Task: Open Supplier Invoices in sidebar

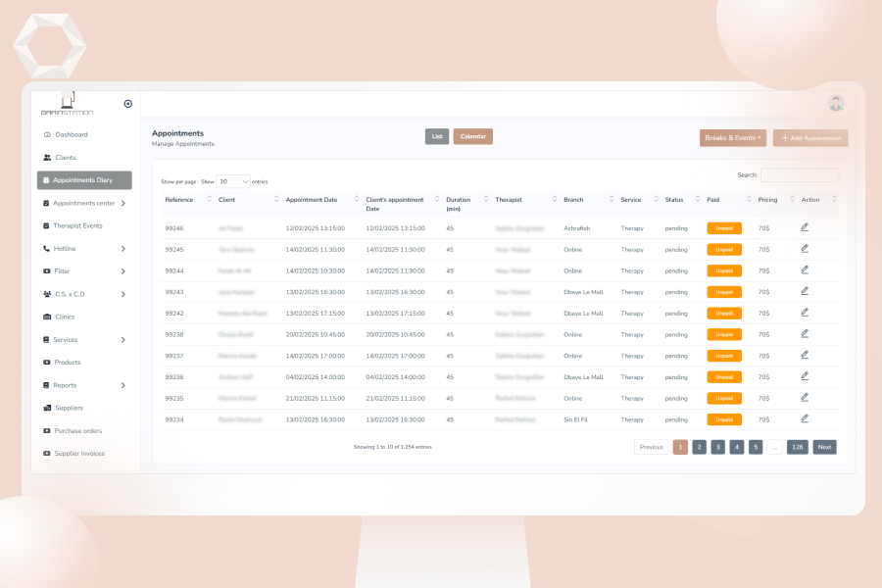Action: click(79, 454)
